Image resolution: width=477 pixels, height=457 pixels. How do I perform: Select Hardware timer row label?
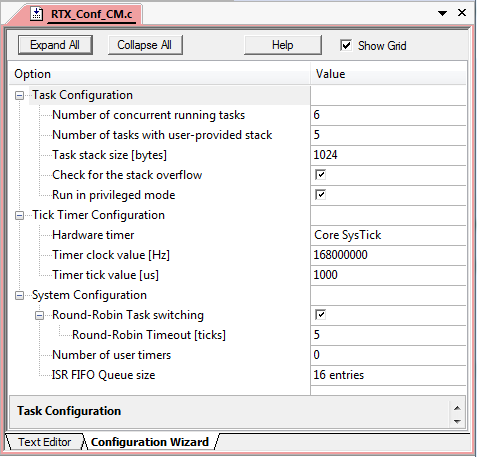point(93,235)
